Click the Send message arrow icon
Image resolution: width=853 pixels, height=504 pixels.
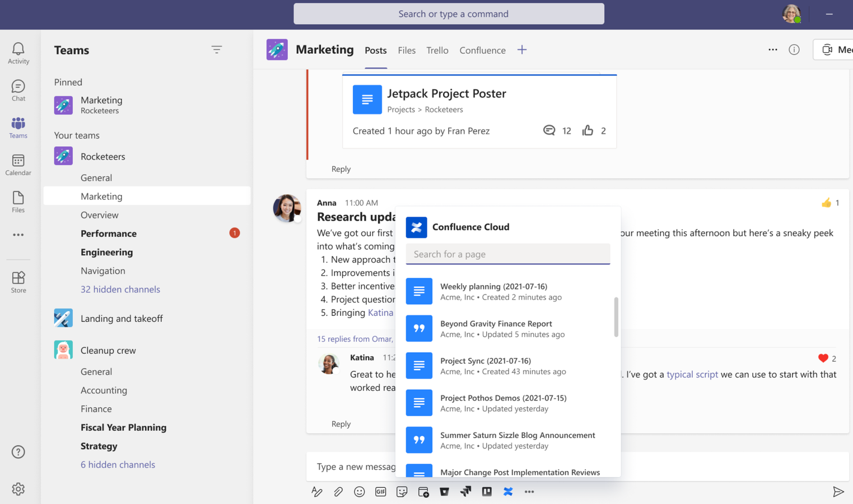[838, 492]
